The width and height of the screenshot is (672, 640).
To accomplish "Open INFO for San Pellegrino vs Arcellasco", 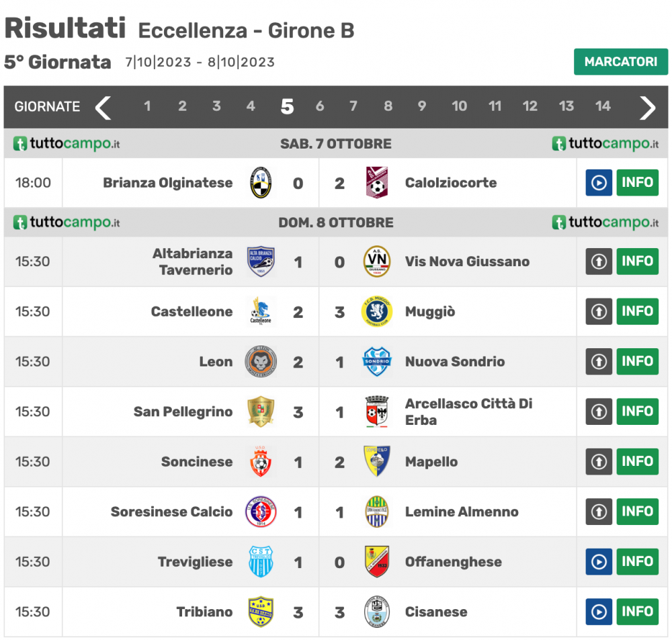I will [637, 411].
